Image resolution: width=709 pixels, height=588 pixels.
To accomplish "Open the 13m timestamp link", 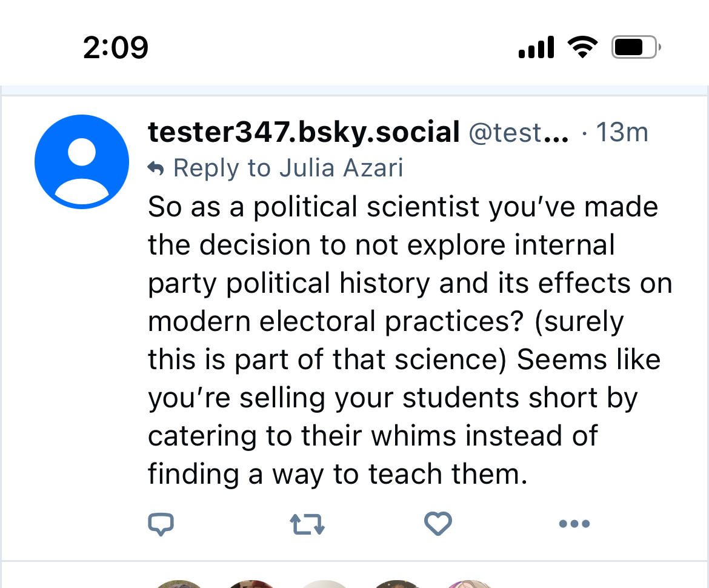I will tap(622, 133).
